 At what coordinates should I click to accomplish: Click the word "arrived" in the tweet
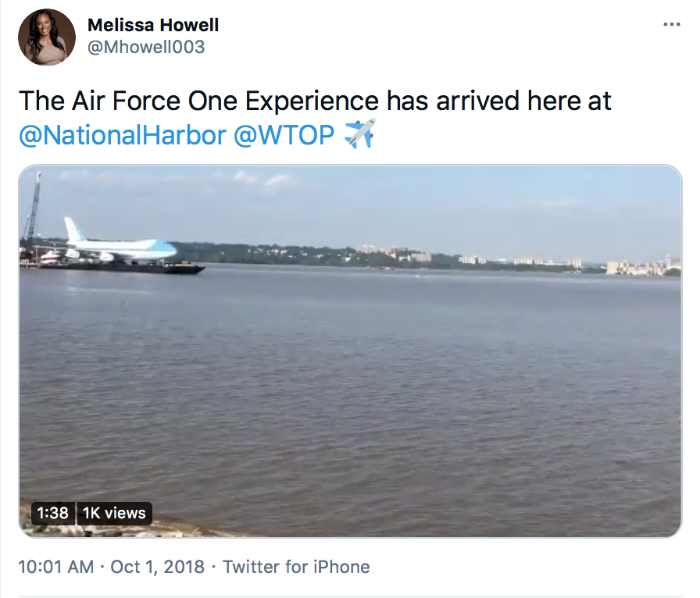477,101
